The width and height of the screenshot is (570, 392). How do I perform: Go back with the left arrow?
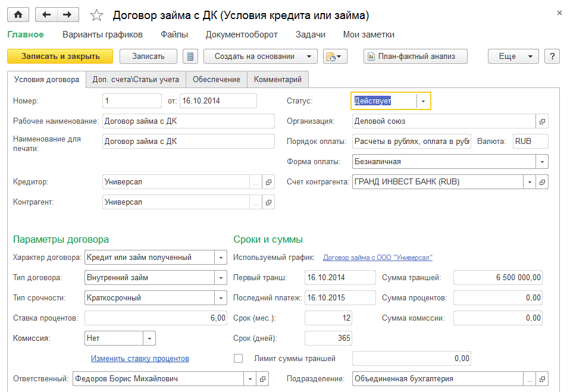pyautogui.click(x=46, y=15)
